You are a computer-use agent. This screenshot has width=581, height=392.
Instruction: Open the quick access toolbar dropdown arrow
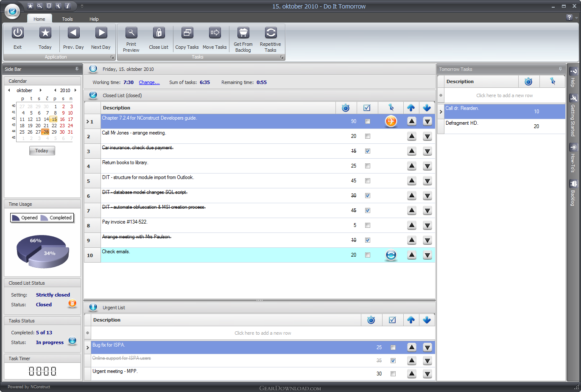[82, 6]
